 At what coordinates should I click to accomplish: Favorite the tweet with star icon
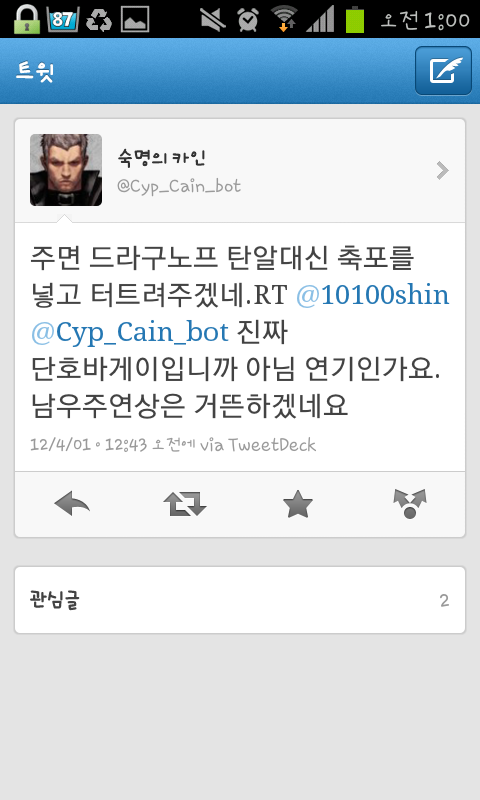pos(297,504)
